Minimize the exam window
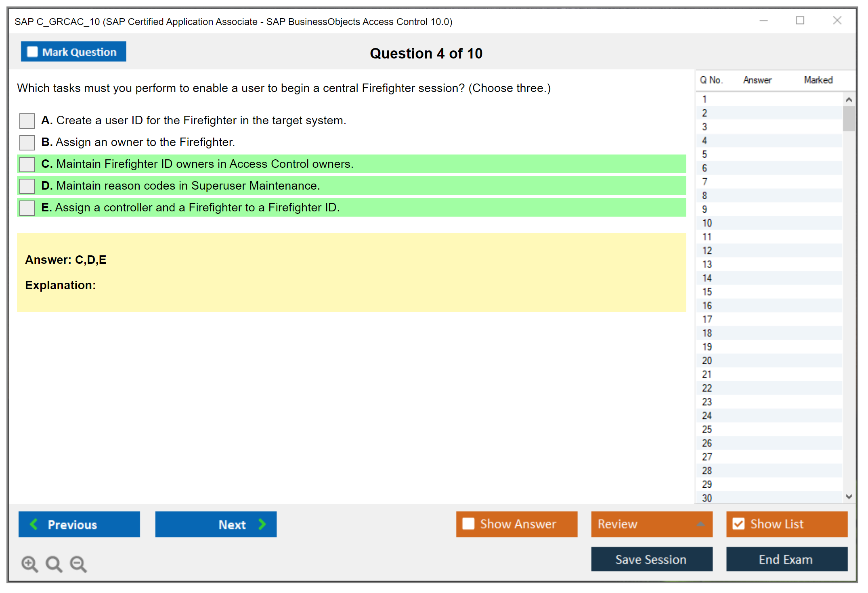The width and height of the screenshot is (868, 593). [763, 21]
